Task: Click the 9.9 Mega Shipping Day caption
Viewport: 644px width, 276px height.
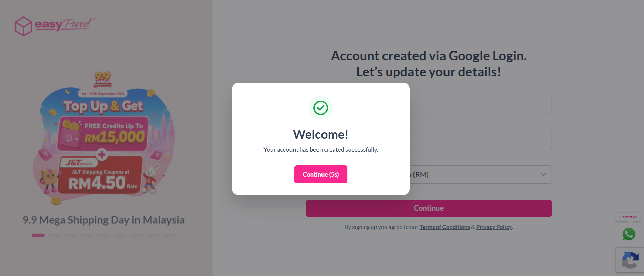Action: [103, 220]
